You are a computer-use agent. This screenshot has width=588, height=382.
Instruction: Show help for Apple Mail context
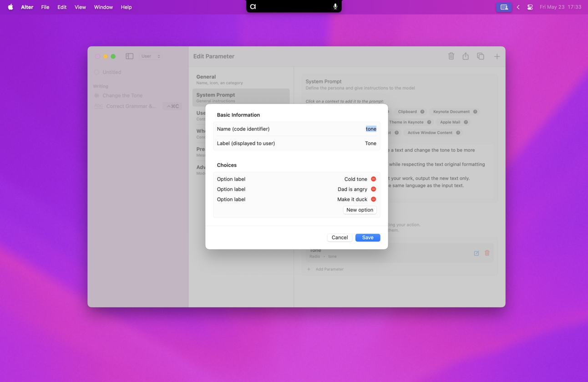(x=466, y=122)
